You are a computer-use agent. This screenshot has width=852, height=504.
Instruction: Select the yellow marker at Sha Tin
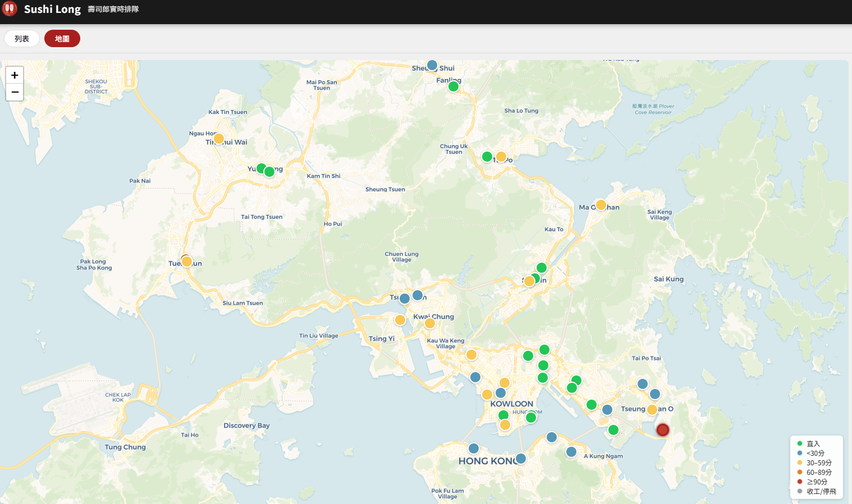coord(529,281)
